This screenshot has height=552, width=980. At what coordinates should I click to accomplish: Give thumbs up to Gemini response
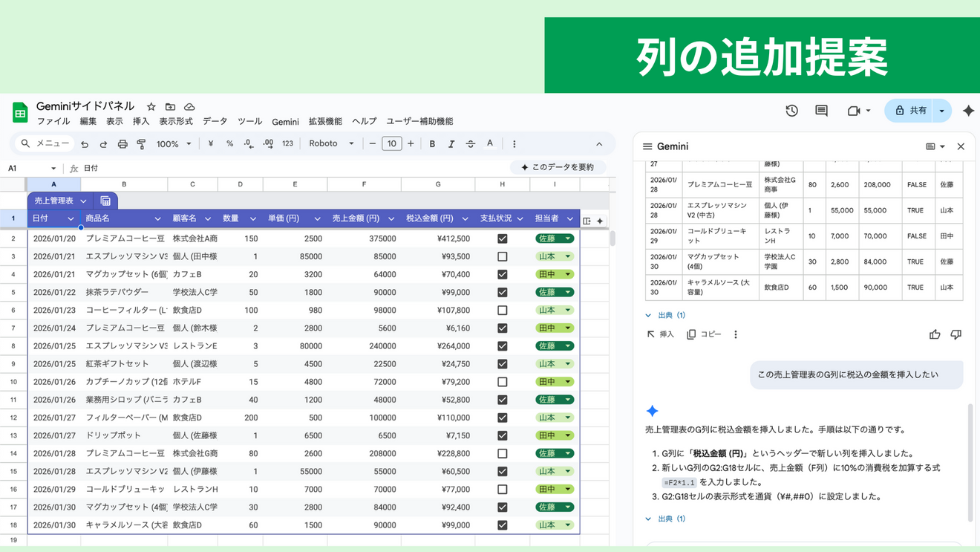(x=935, y=335)
